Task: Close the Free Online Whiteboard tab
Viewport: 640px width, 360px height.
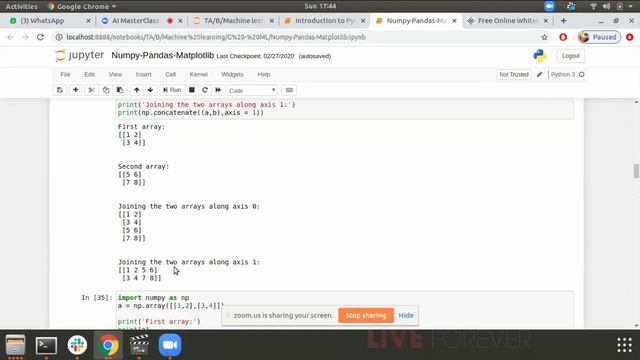Action: click(x=547, y=20)
